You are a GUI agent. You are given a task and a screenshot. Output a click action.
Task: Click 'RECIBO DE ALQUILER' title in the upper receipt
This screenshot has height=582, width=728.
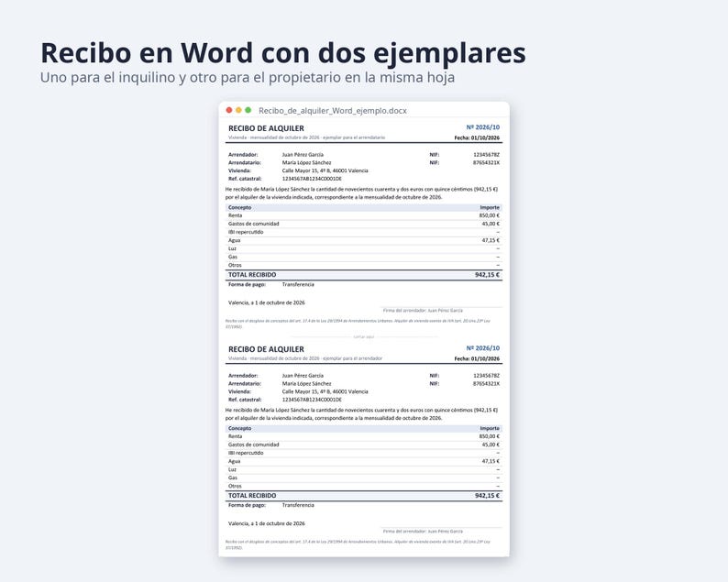tap(266, 128)
